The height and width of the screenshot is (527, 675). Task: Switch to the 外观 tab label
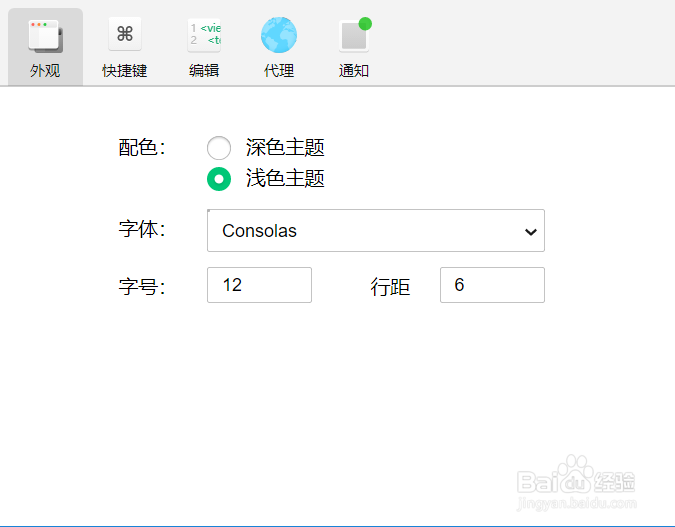[45, 71]
